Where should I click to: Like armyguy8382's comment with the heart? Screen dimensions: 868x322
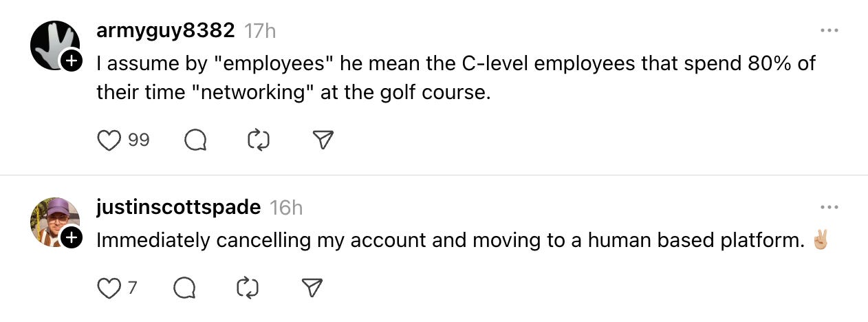pyautogui.click(x=109, y=140)
